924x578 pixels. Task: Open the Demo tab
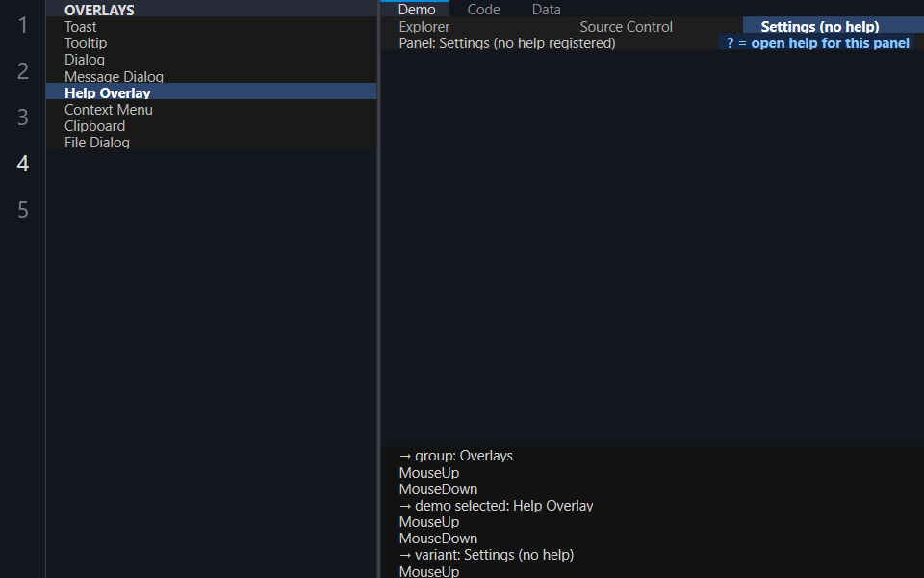tap(416, 9)
